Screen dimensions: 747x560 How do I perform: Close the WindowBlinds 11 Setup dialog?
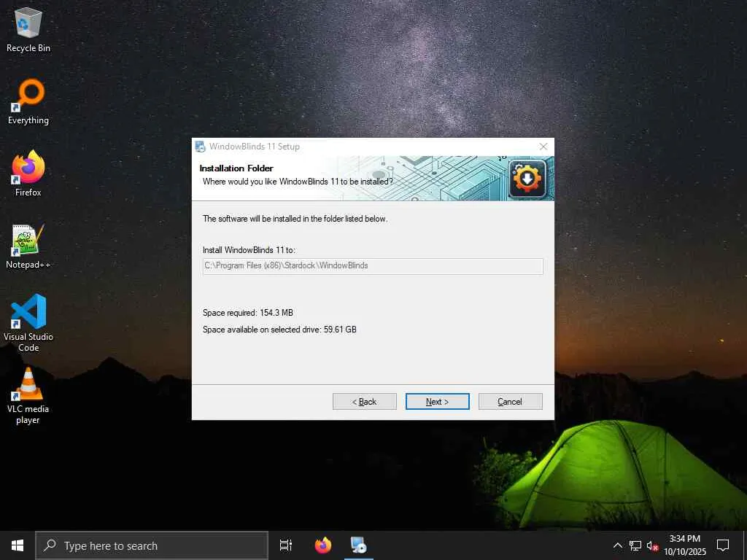[543, 147]
